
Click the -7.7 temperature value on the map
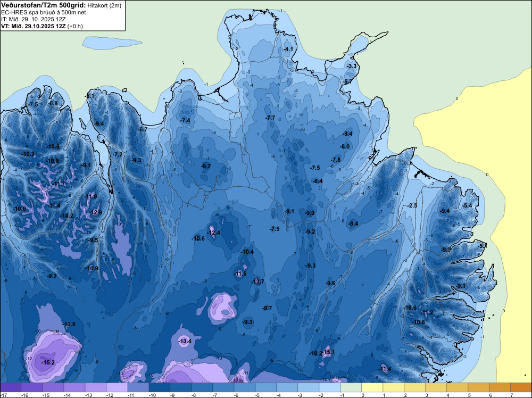270,118
